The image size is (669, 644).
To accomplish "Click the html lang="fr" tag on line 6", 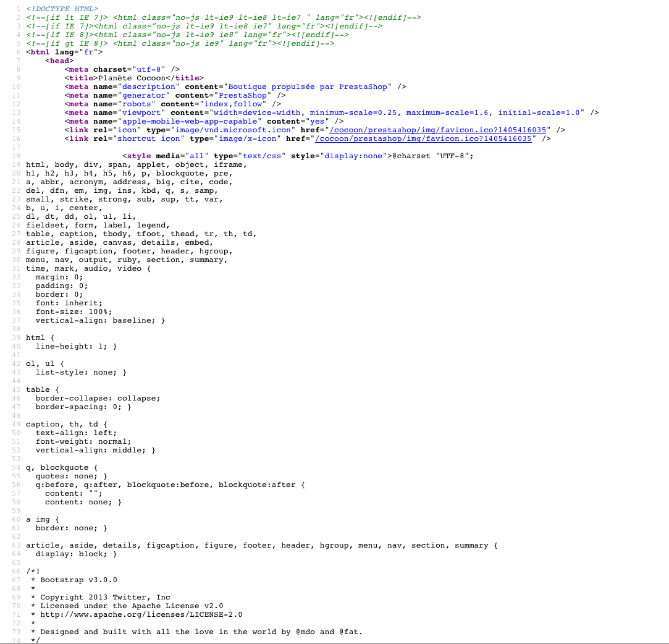I will 64,52.
